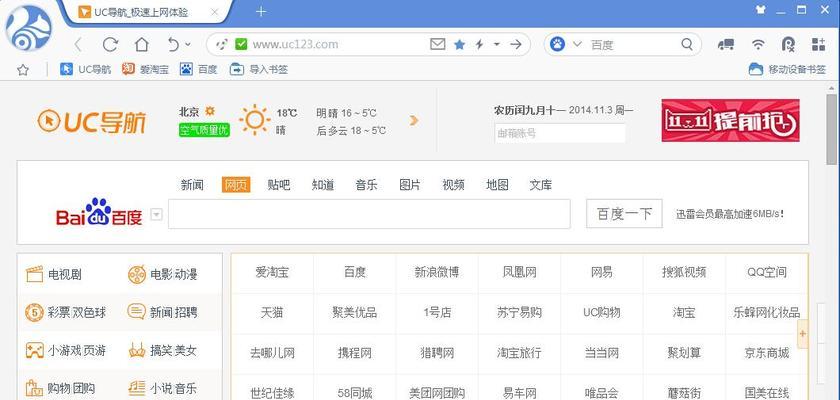
Task: Open the 爱淘宝 bookmark
Action: (x=146, y=69)
